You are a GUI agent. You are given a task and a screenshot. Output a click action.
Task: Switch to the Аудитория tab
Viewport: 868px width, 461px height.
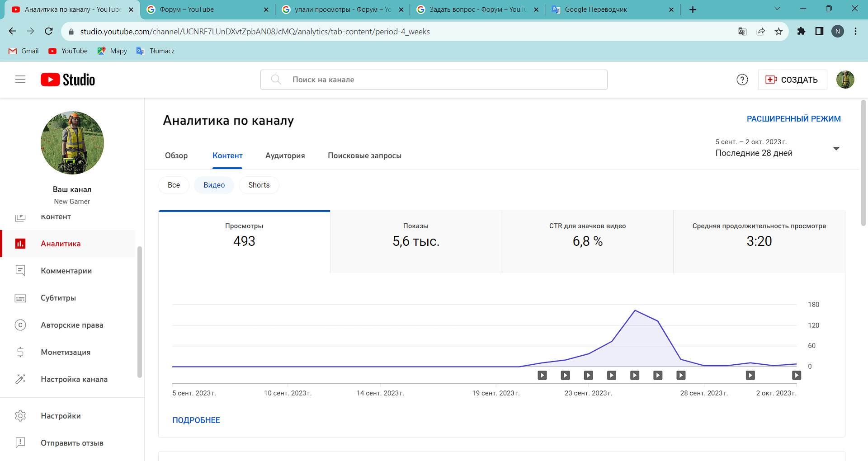285,155
